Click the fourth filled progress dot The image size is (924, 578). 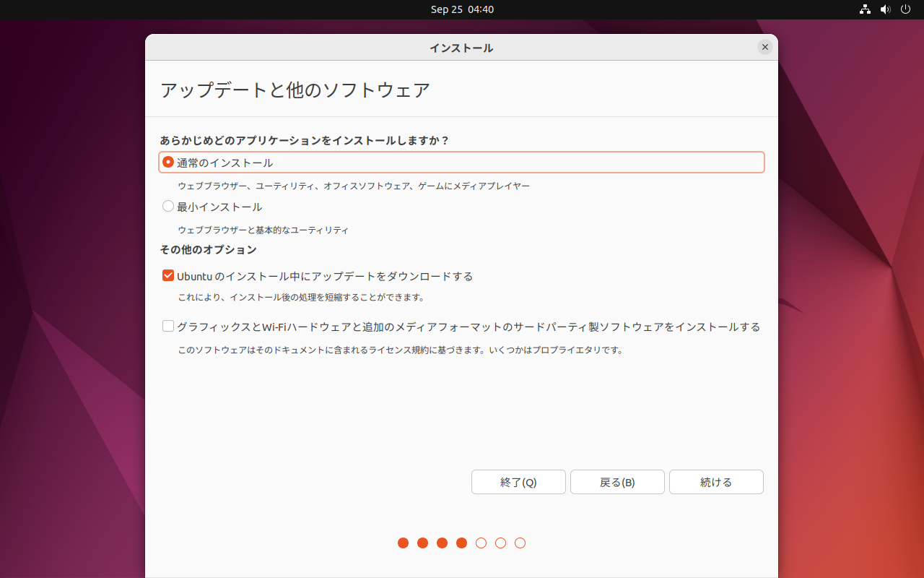point(462,543)
